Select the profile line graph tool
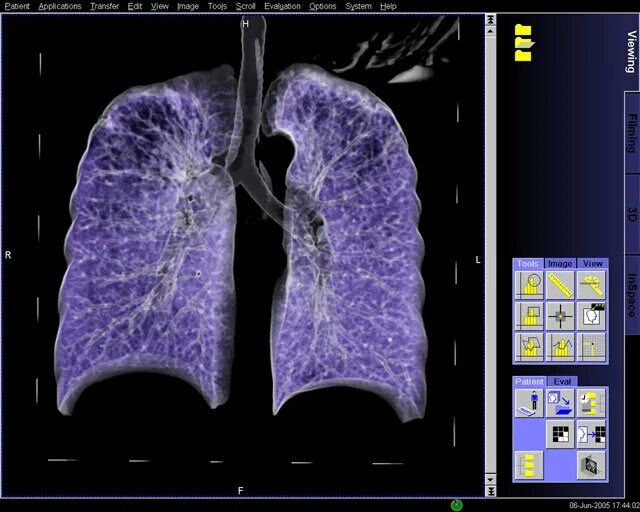The height and width of the screenshot is (512, 640). (x=560, y=347)
